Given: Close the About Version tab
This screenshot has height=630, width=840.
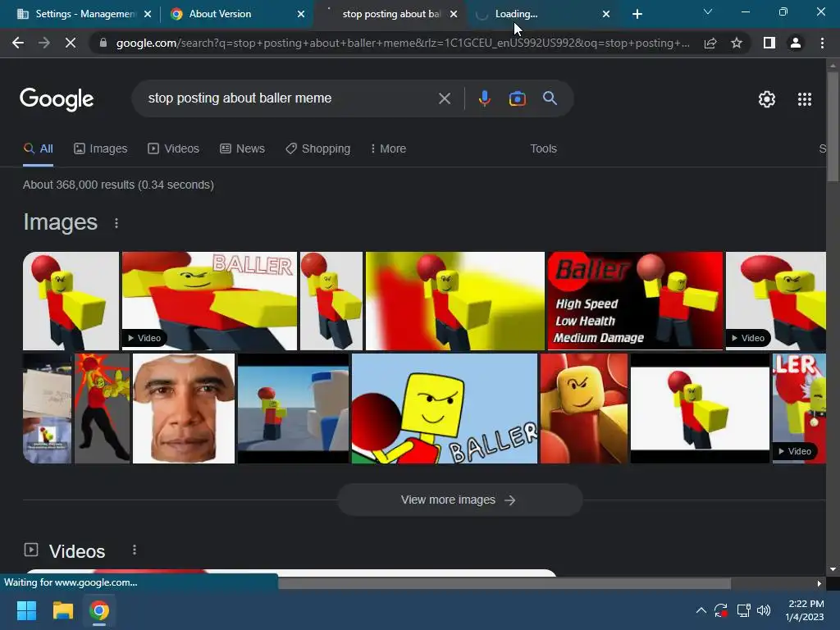Looking at the screenshot, I should pos(301,14).
